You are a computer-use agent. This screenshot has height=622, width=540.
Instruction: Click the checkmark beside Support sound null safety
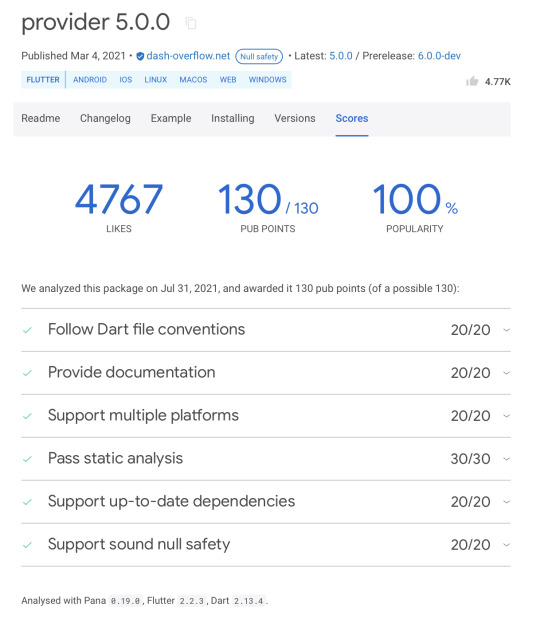point(27,545)
